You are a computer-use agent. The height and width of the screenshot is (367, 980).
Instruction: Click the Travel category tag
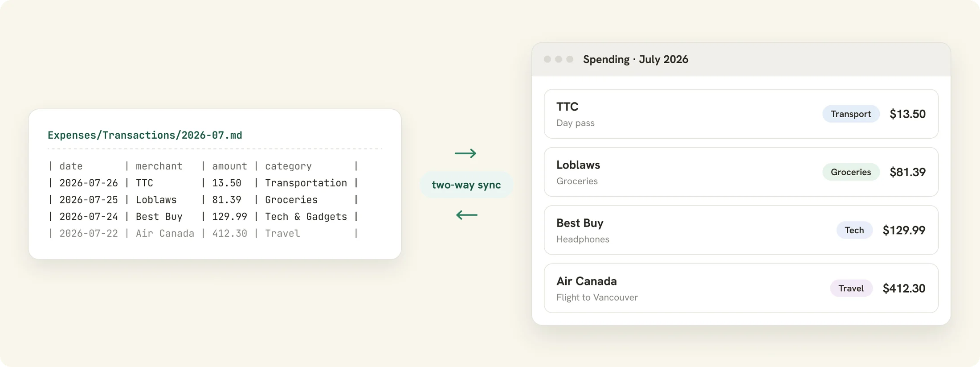pos(851,288)
